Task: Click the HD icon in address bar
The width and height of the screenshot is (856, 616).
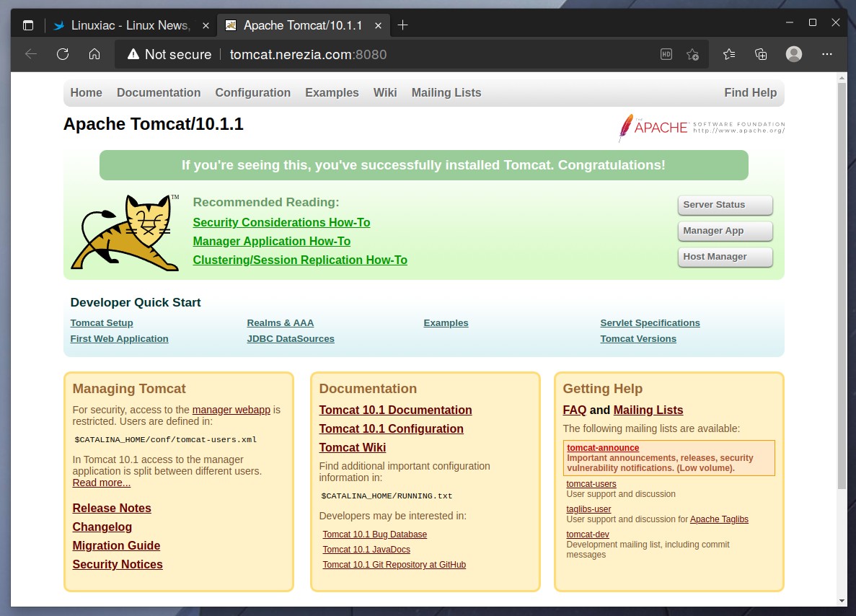Action: 666,54
